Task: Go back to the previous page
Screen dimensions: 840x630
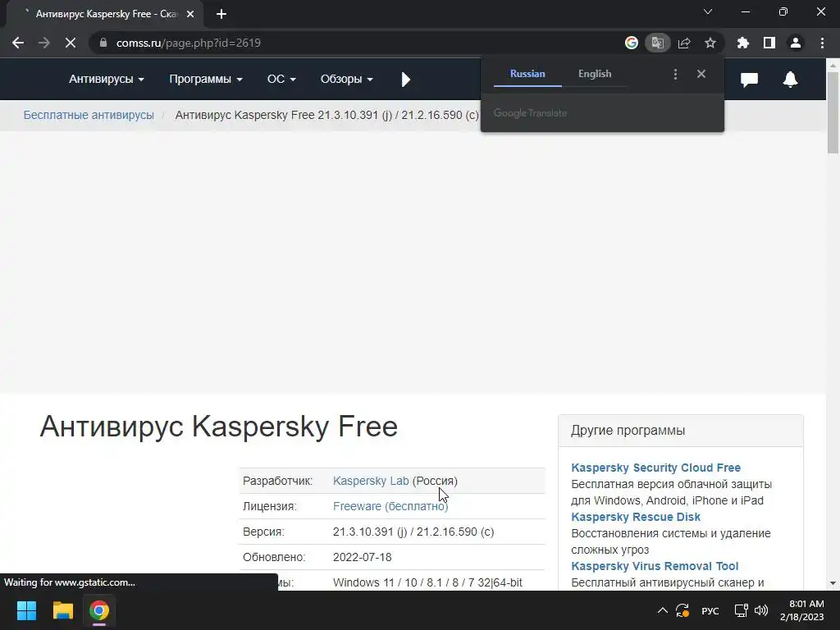Action: point(18,43)
